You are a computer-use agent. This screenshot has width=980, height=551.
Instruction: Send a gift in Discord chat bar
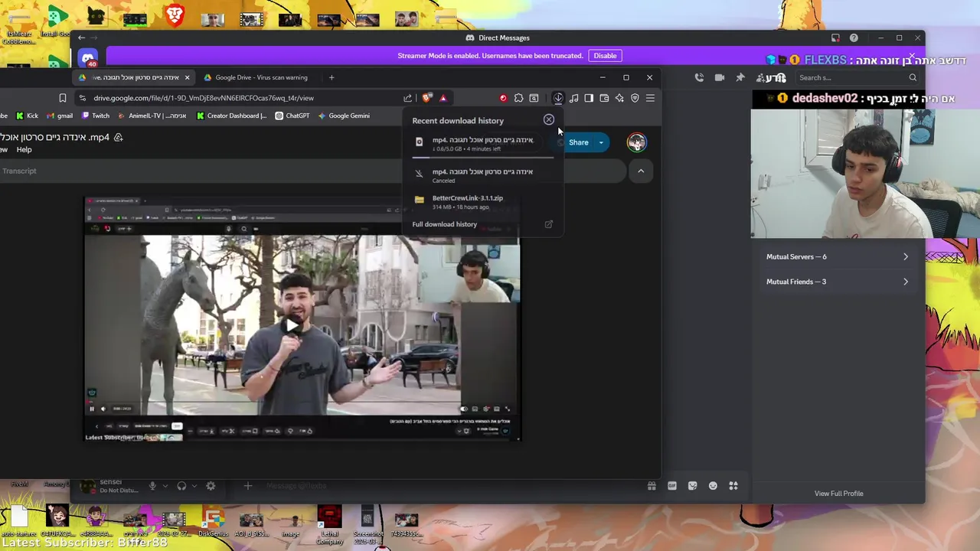[x=652, y=486]
